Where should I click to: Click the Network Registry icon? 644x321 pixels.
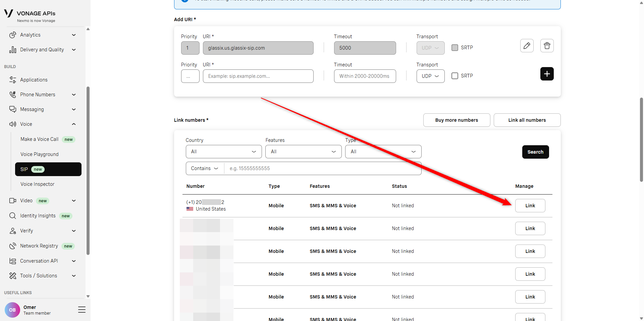click(x=13, y=246)
